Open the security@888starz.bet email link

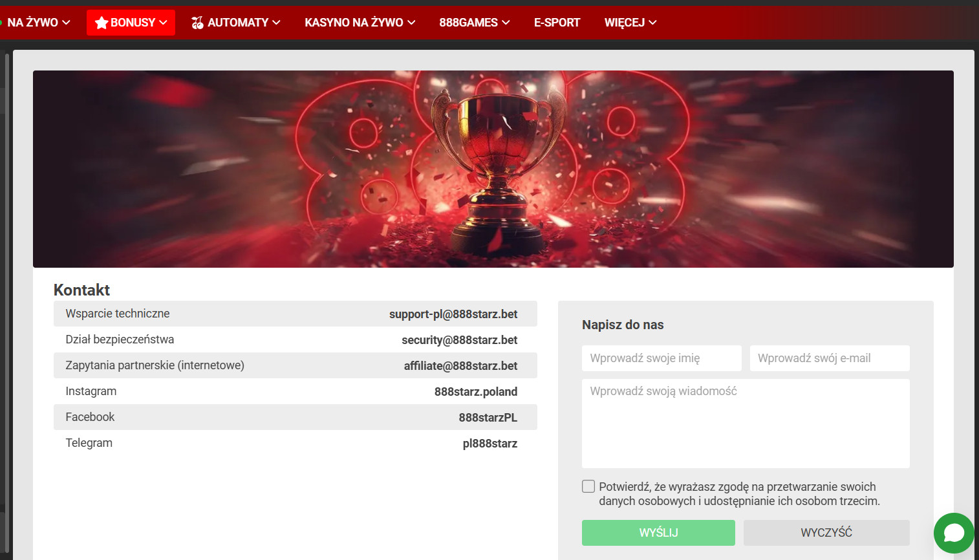[460, 340]
